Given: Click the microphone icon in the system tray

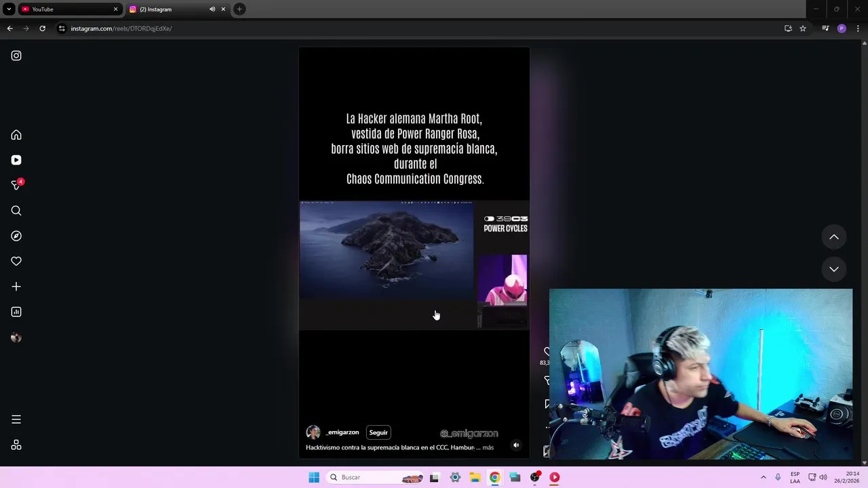Looking at the screenshot, I should click(x=778, y=477).
